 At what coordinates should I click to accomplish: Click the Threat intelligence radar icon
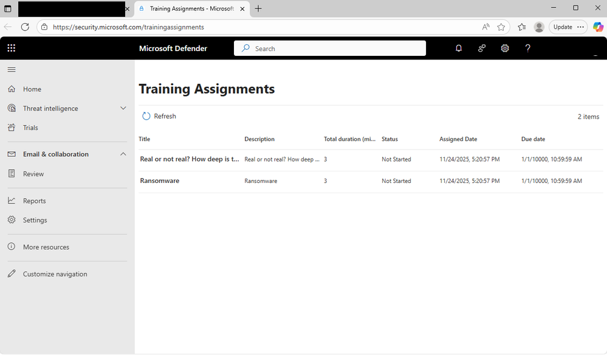click(12, 108)
